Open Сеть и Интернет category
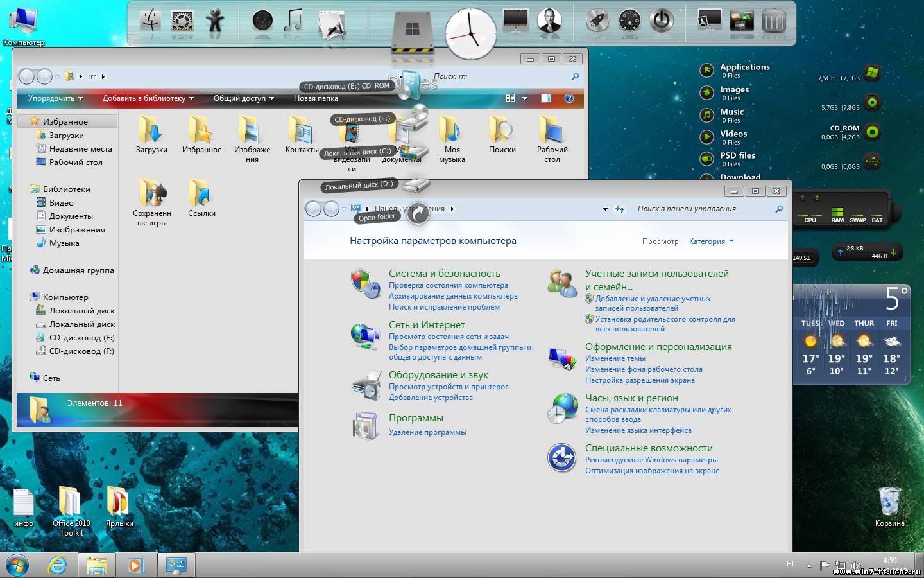Screen dimensions: 924x578 pos(427,325)
